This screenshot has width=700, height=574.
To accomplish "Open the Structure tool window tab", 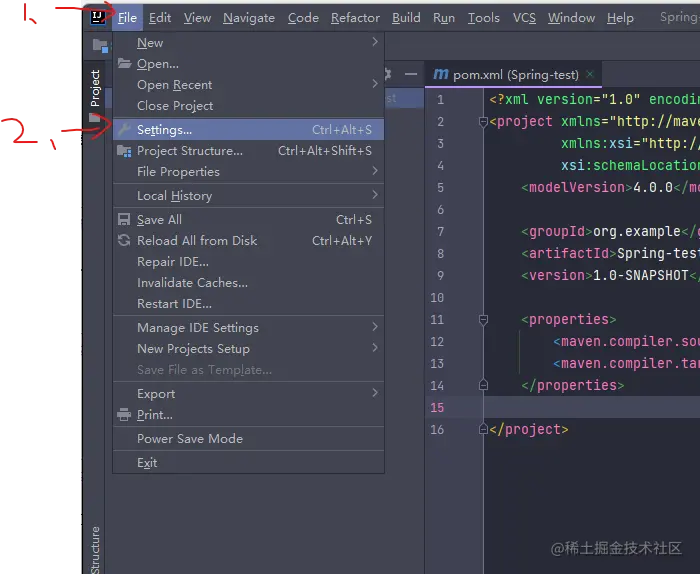I will pyautogui.click(x=95, y=549).
